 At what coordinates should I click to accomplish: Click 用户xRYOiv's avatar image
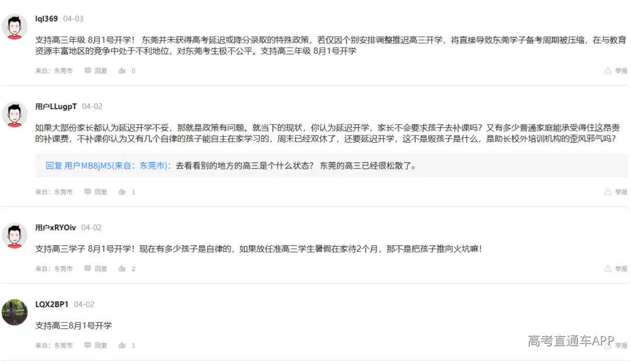tap(15, 235)
